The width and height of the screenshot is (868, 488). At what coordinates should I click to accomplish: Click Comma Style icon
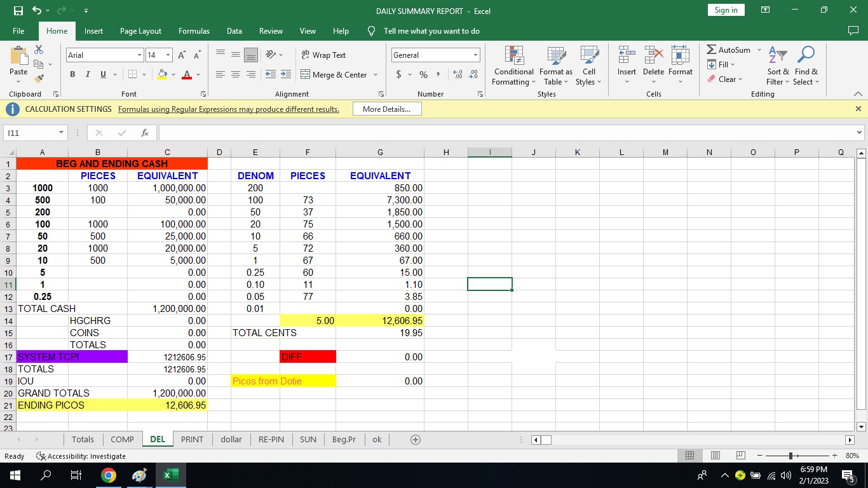[438, 75]
